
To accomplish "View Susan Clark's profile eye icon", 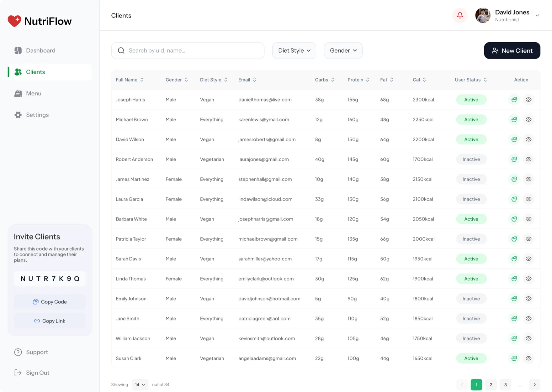I will pyautogui.click(x=528, y=358).
